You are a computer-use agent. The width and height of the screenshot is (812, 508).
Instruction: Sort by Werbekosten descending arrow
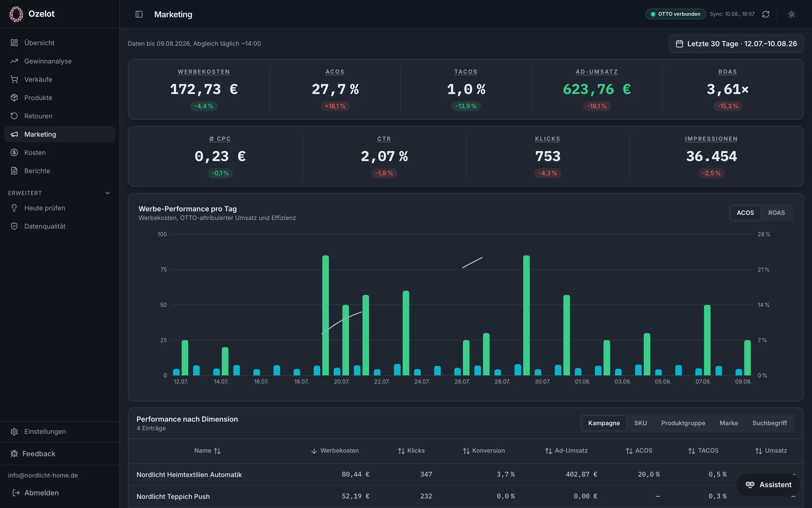(x=314, y=451)
